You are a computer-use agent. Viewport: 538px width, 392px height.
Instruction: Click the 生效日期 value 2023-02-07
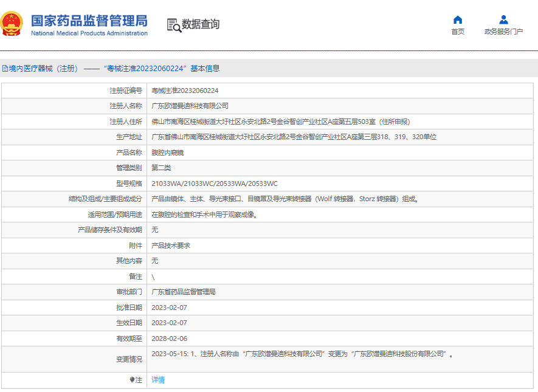click(170, 323)
